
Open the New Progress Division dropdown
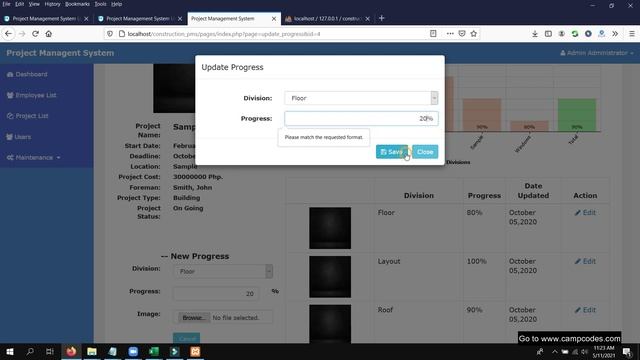coord(224,271)
